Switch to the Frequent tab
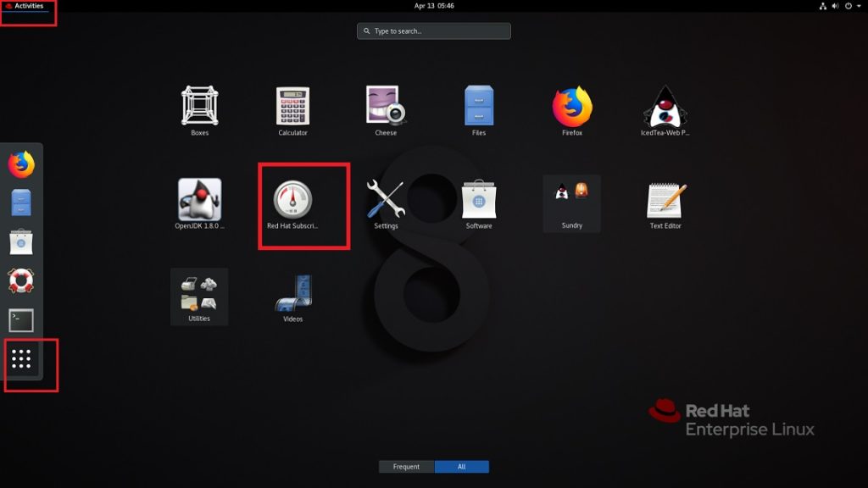 coord(406,467)
